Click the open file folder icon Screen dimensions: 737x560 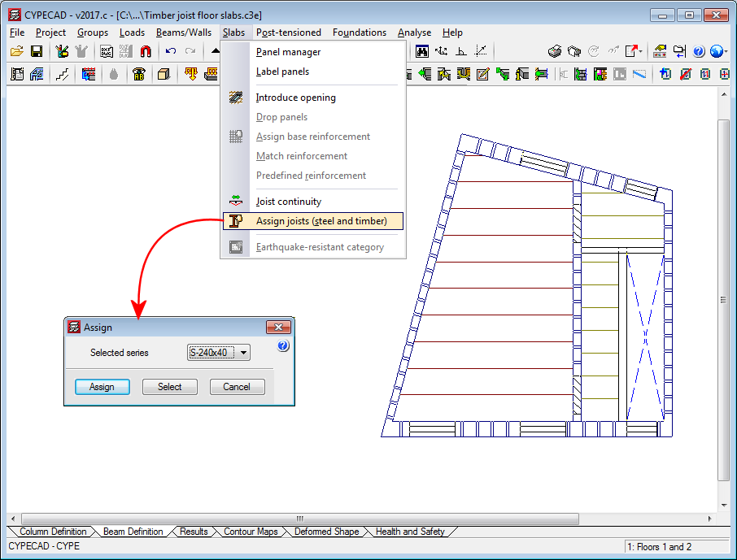coord(16,51)
